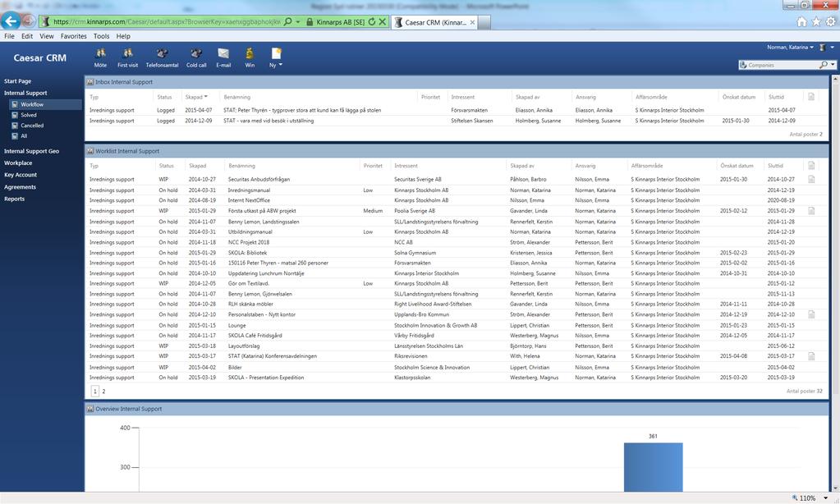Open Key Account in sidebar

click(21, 175)
